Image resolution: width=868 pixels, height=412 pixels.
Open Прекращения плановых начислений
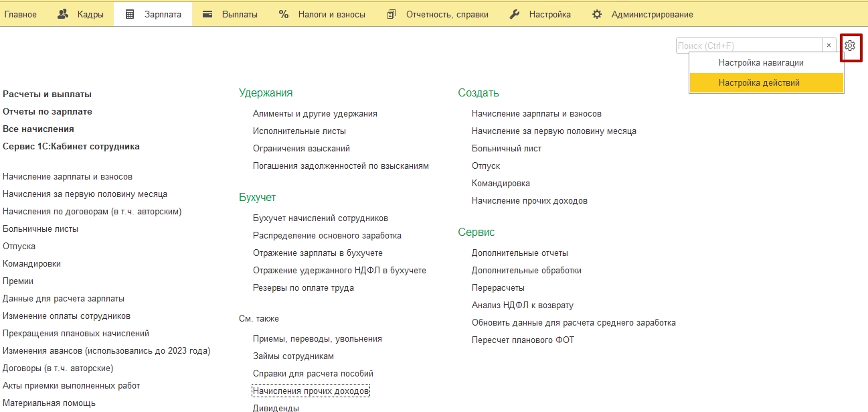coord(76,334)
